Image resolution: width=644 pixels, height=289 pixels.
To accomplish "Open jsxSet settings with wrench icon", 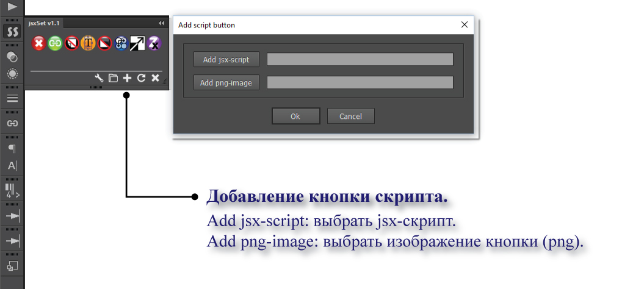I will tap(99, 78).
